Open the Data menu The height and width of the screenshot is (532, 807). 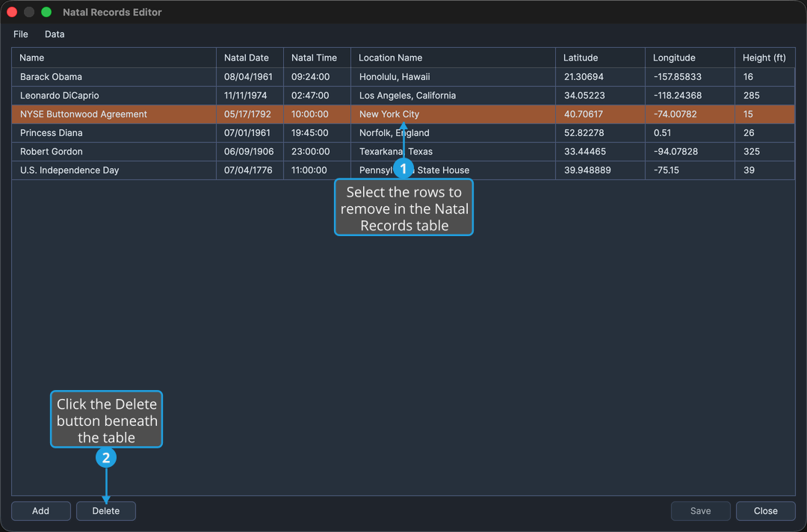click(x=55, y=34)
